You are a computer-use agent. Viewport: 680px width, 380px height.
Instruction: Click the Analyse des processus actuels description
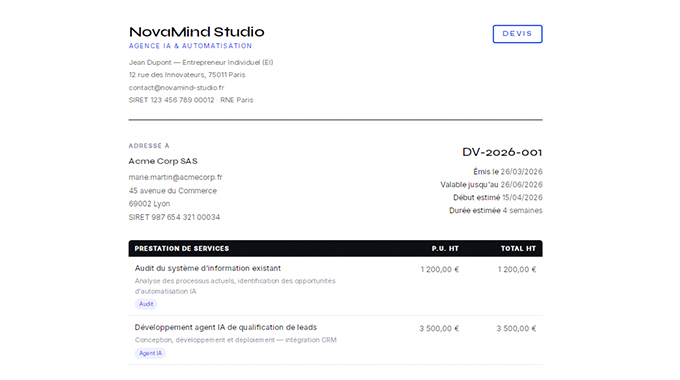tap(235, 286)
